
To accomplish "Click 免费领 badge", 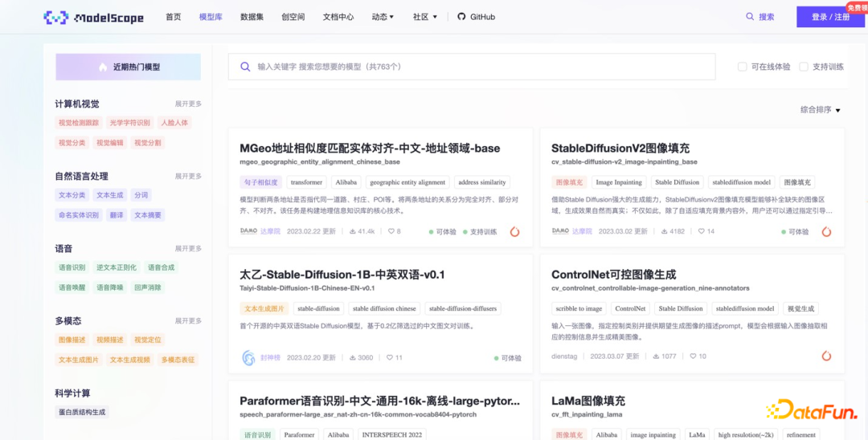I will tap(857, 7).
